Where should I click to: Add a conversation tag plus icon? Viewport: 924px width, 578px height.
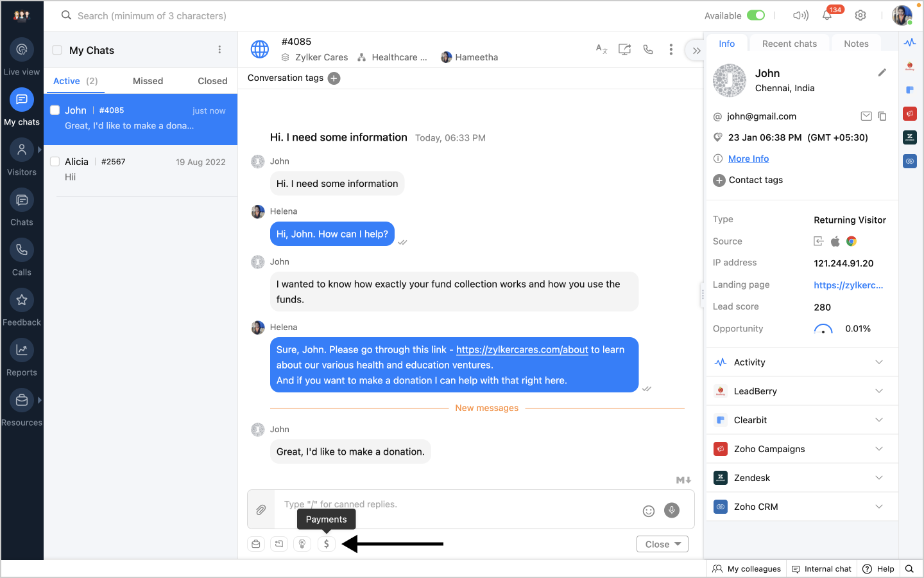pos(334,78)
